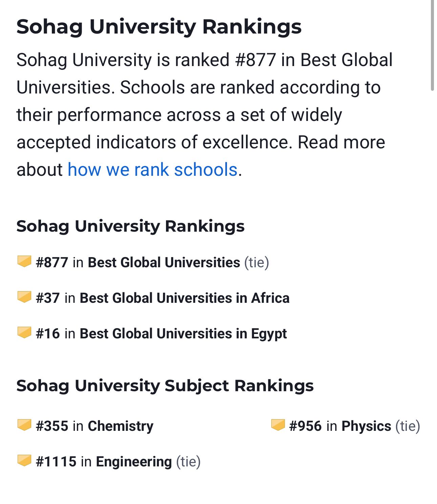Image resolution: width=437 pixels, height=504 pixels.
Task: Click the badge icon beside #877 ranking
Action: pos(24,261)
